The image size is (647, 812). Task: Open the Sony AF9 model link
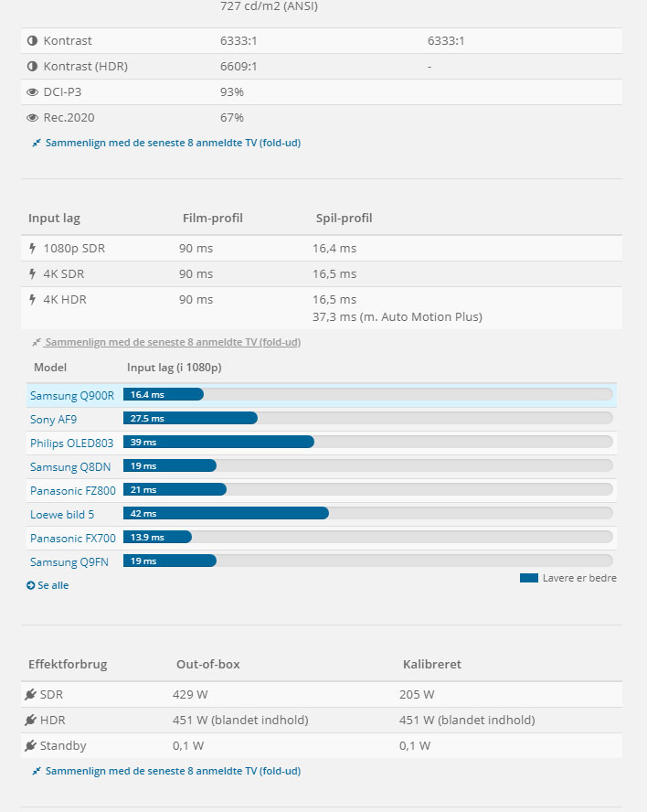click(x=56, y=419)
